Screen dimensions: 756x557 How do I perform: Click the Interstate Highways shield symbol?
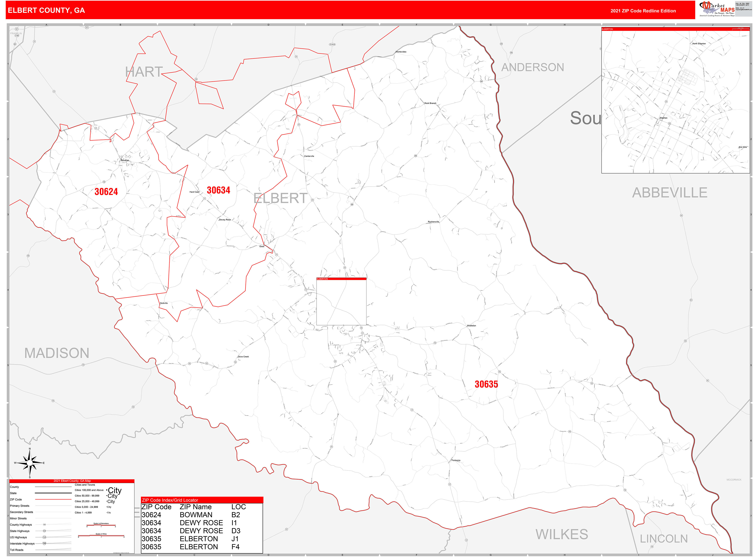[45, 544]
